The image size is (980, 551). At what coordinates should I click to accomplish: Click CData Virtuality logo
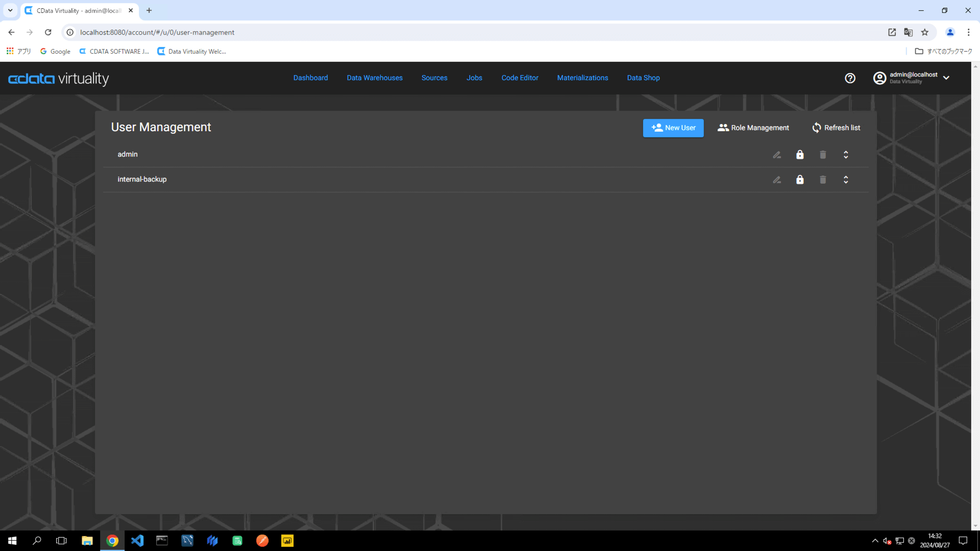(59, 79)
